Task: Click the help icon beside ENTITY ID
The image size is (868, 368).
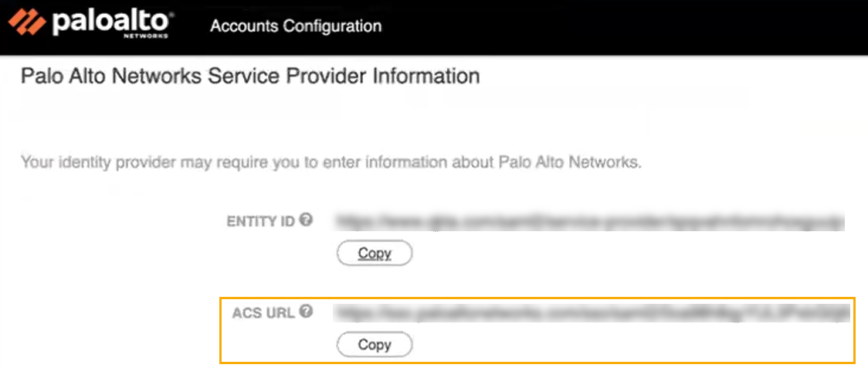Action: pos(306,220)
